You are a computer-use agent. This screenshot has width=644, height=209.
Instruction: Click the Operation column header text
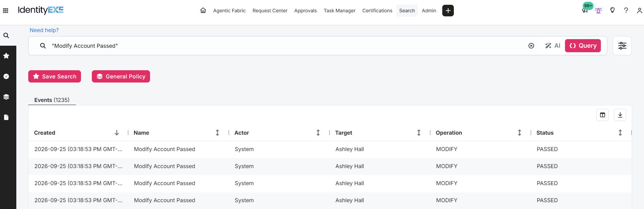tap(449, 133)
